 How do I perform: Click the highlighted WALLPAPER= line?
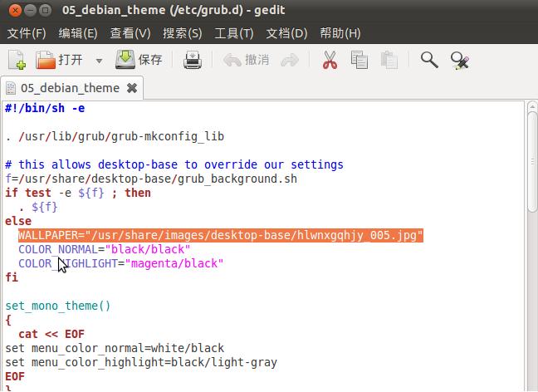tap(221, 236)
